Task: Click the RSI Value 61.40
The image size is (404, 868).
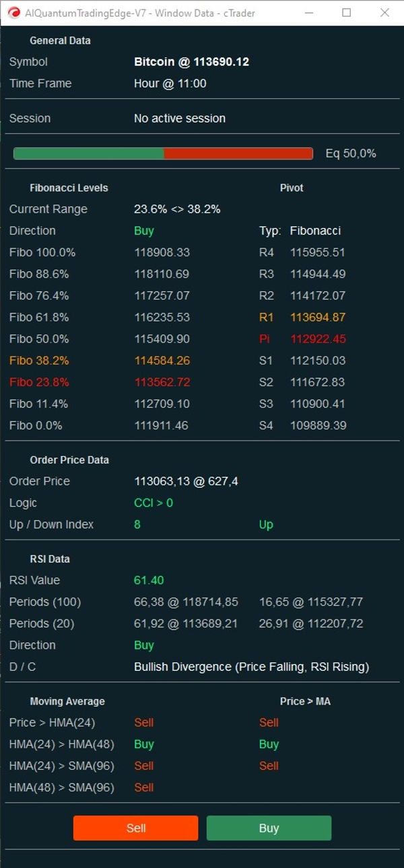Action: click(x=149, y=580)
